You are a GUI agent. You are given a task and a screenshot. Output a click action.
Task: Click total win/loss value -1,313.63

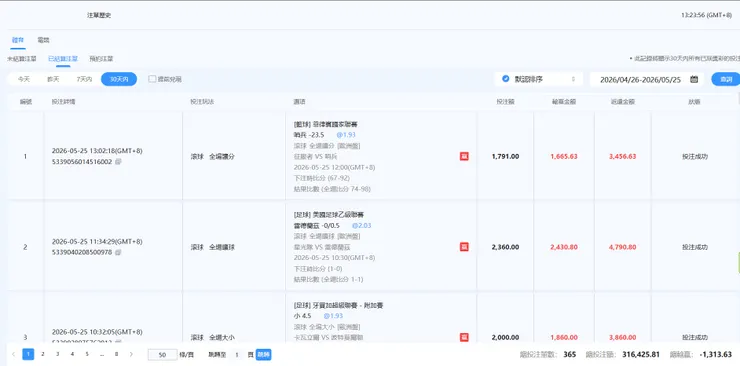click(x=715, y=355)
